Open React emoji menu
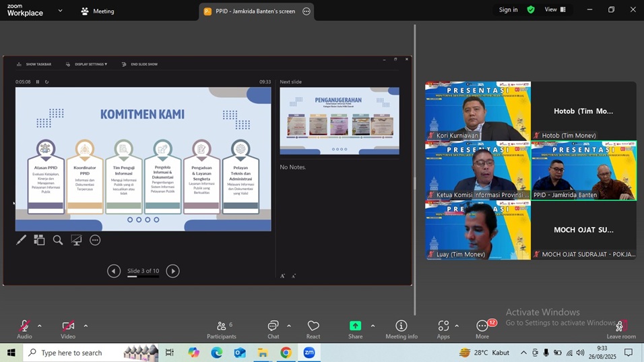 tap(313, 330)
